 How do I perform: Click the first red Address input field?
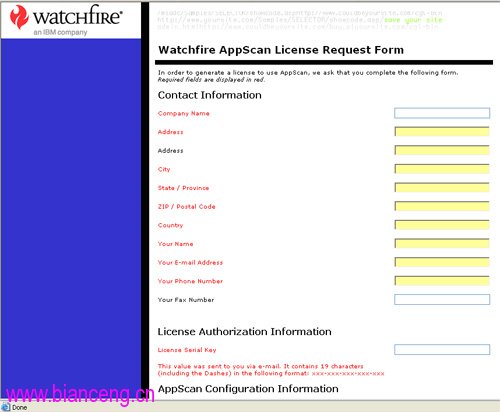point(442,132)
